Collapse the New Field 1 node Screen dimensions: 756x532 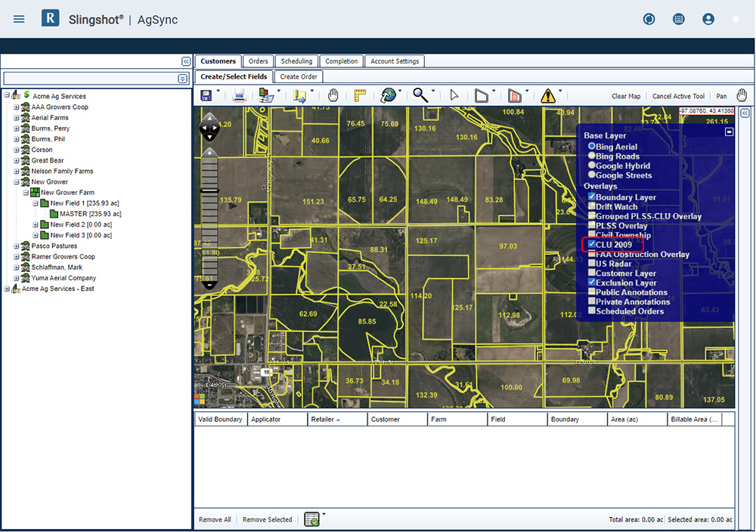pos(36,203)
